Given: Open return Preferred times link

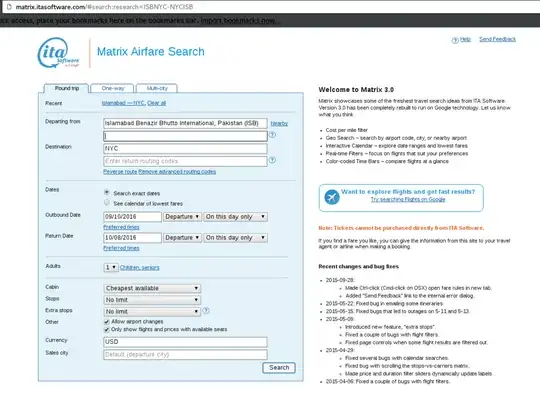Looking at the screenshot, I should (121, 248).
